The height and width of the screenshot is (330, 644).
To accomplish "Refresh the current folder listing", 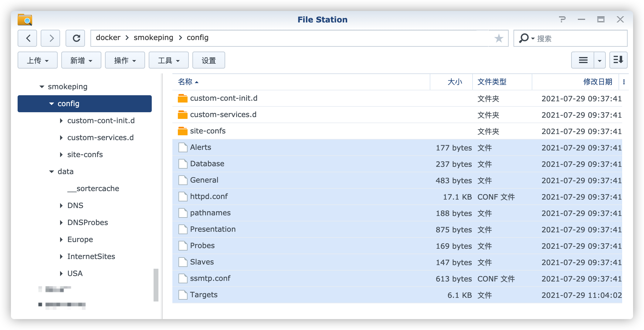I will point(75,38).
